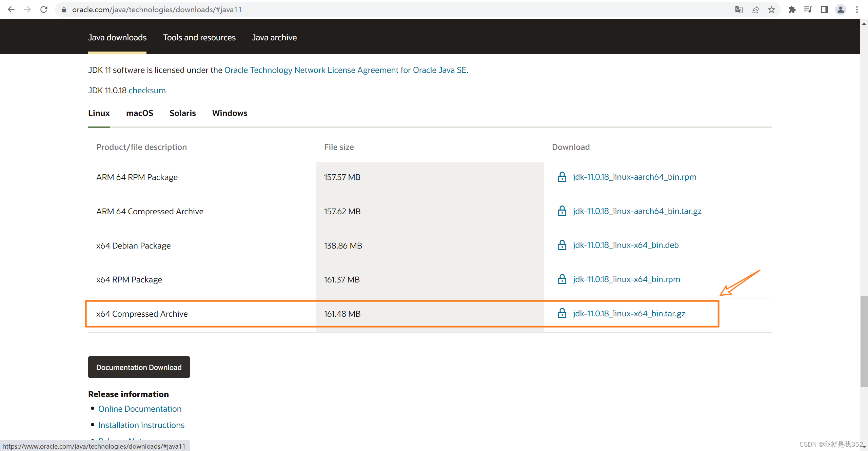The width and height of the screenshot is (868, 451).
Task: Open Java archive navigation item
Action: tap(274, 38)
